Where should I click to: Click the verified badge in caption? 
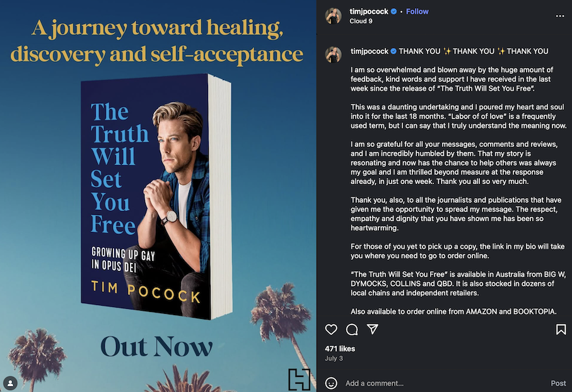pos(394,52)
